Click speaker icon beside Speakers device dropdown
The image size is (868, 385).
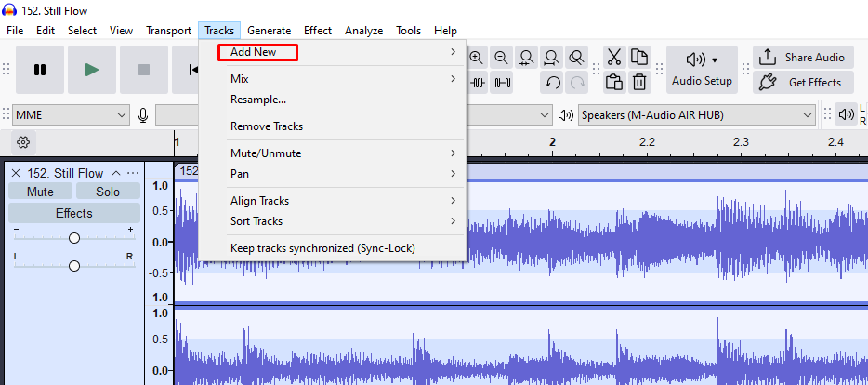pos(565,115)
